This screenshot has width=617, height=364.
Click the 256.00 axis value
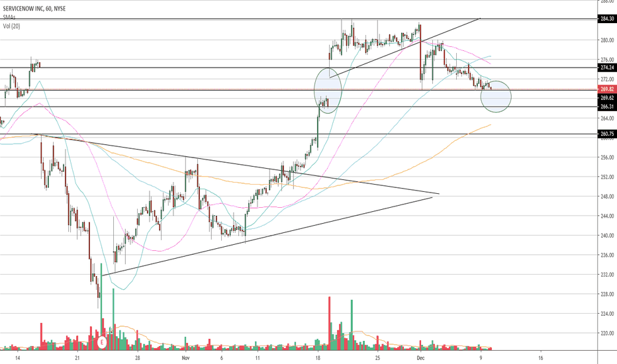(607, 158)
